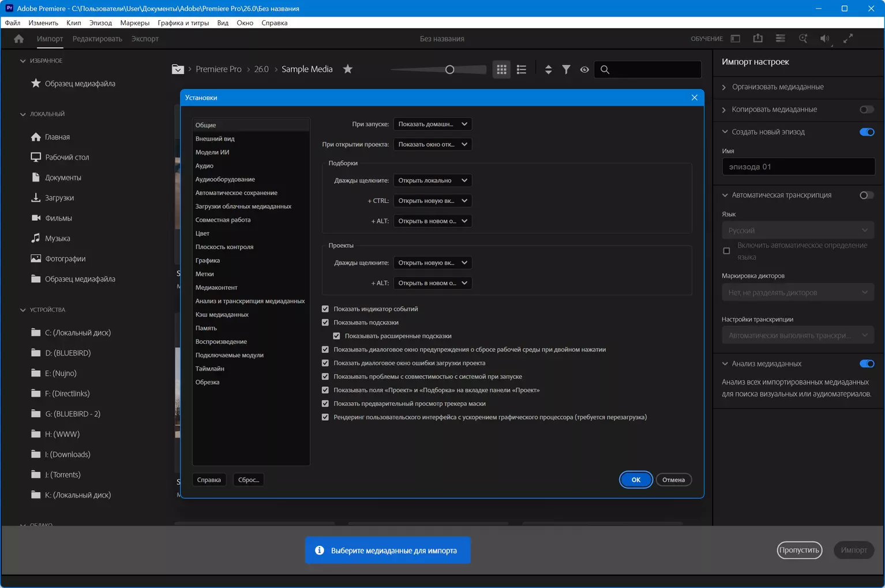Switch the media browser to list view
Screen dimensions: 885x588
point(522,69)
